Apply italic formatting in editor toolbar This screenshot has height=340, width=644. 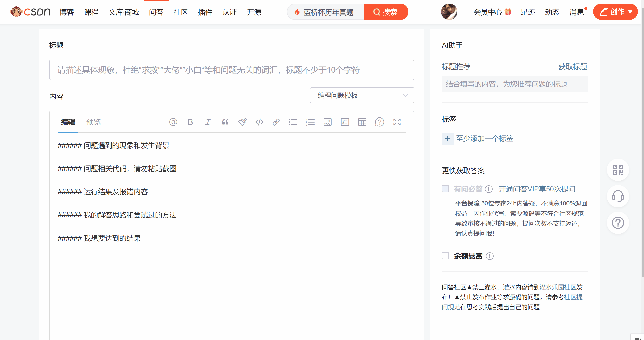208,122
